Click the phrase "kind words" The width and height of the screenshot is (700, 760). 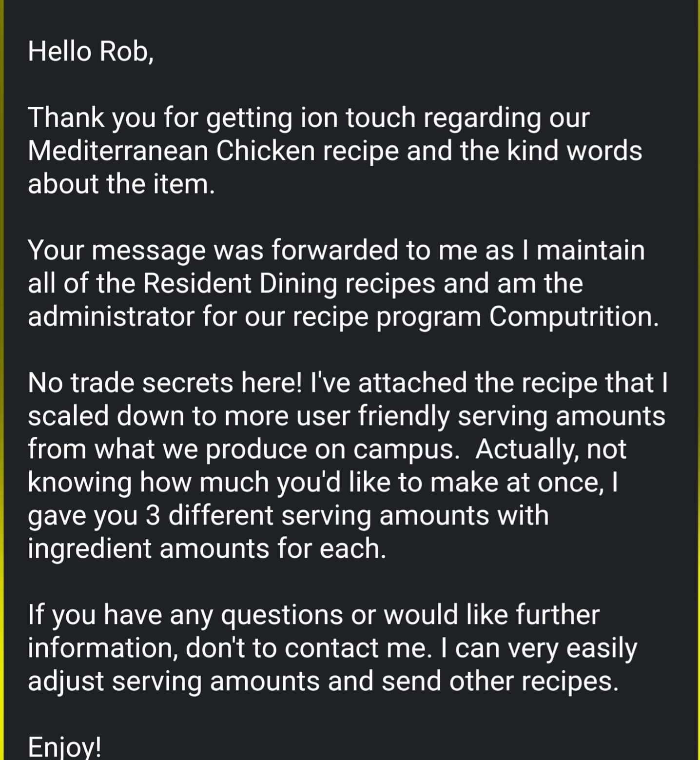tap(574, 151)
